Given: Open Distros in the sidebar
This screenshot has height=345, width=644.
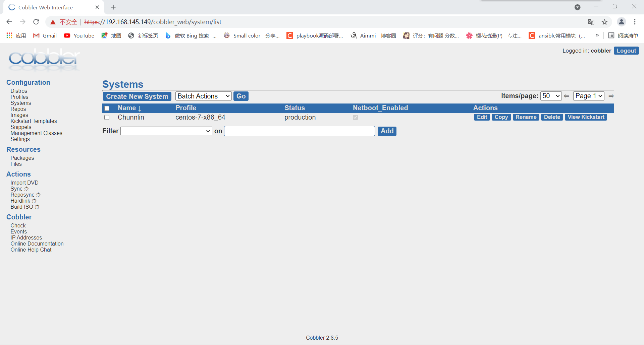Looking at the screenshot, I should (x=19, y=91).
